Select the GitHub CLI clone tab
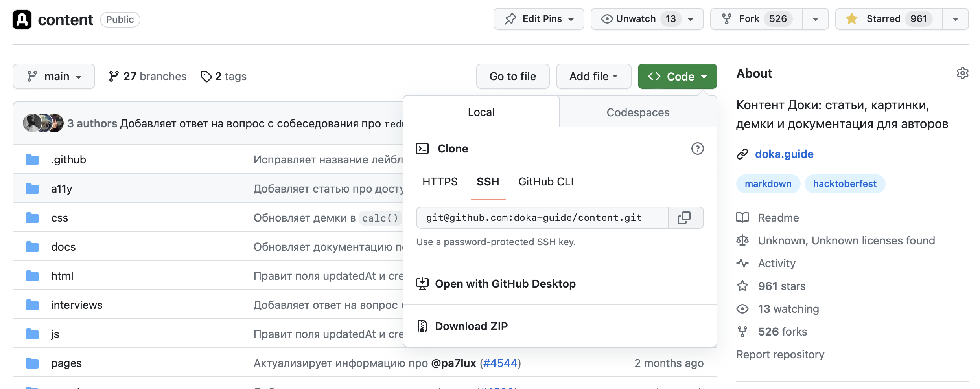980x389 pixels. [546, 182]
